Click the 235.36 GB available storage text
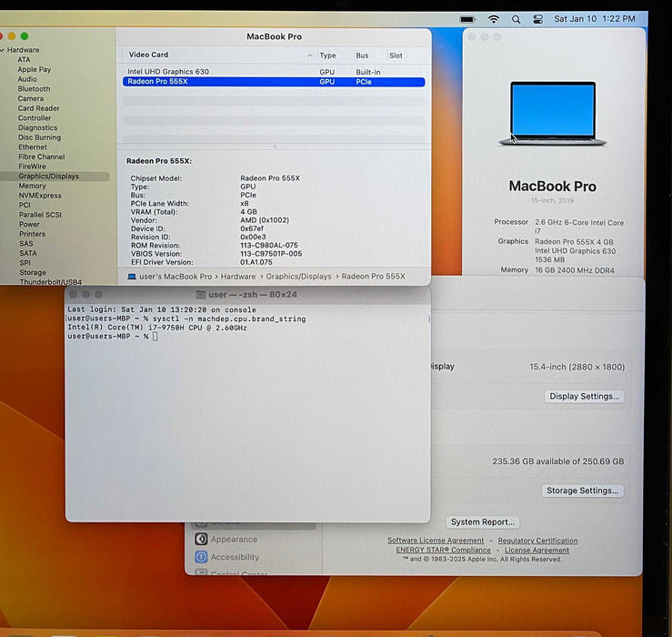This screenshot has width=672, height=637. [558, 461]
